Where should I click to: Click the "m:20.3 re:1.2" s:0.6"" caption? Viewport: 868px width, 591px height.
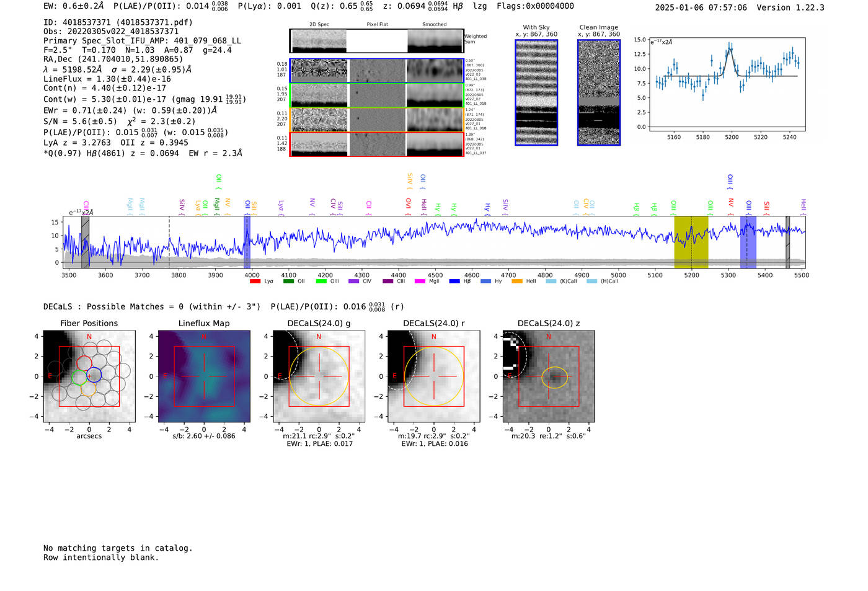coord(549,436)
